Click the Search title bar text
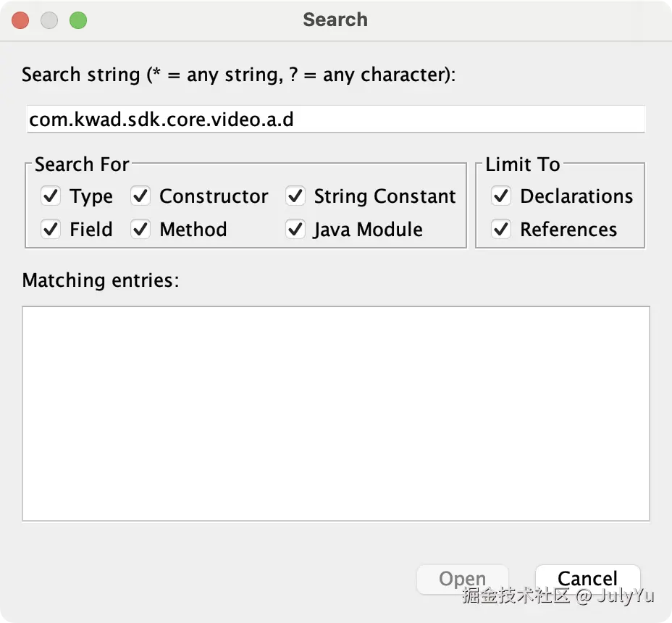 (x=335, y=20)
